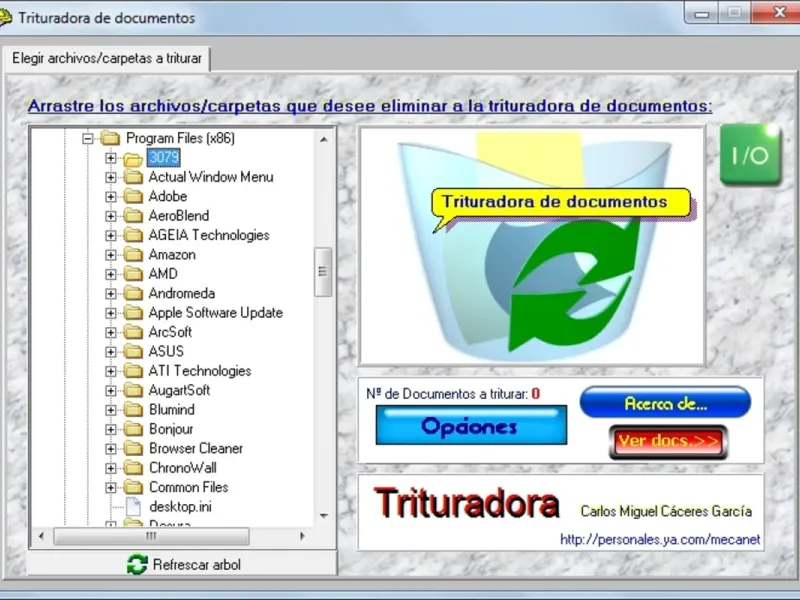Open the 'Elegir archivos/carpetas a triturar' tab
This screenshot has height=600, width=800.
tap(107, 59)
